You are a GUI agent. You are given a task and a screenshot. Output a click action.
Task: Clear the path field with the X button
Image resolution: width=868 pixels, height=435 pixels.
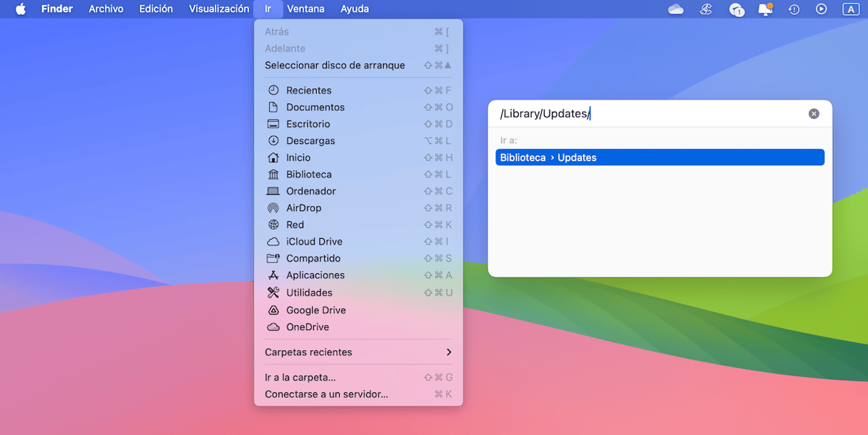[x=814, y=114]
